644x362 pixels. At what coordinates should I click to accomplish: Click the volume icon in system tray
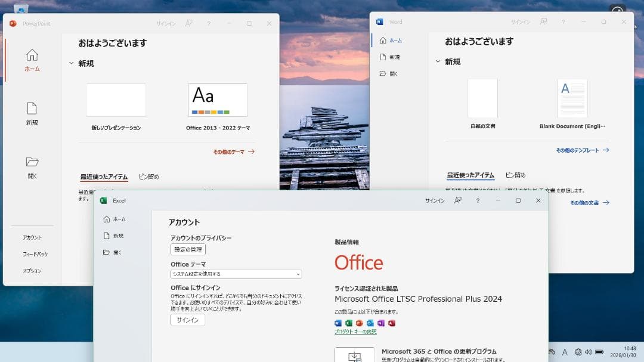coord(590,352)
